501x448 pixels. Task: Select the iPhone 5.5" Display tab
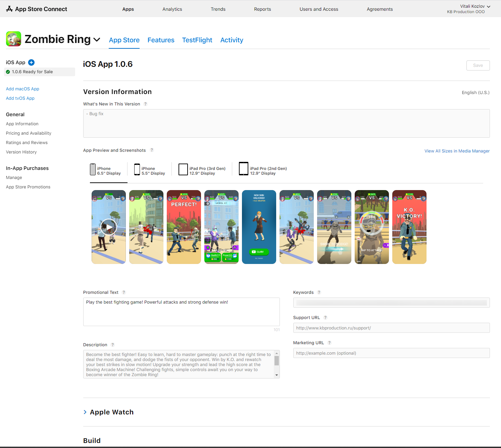[x=150, y=171]
